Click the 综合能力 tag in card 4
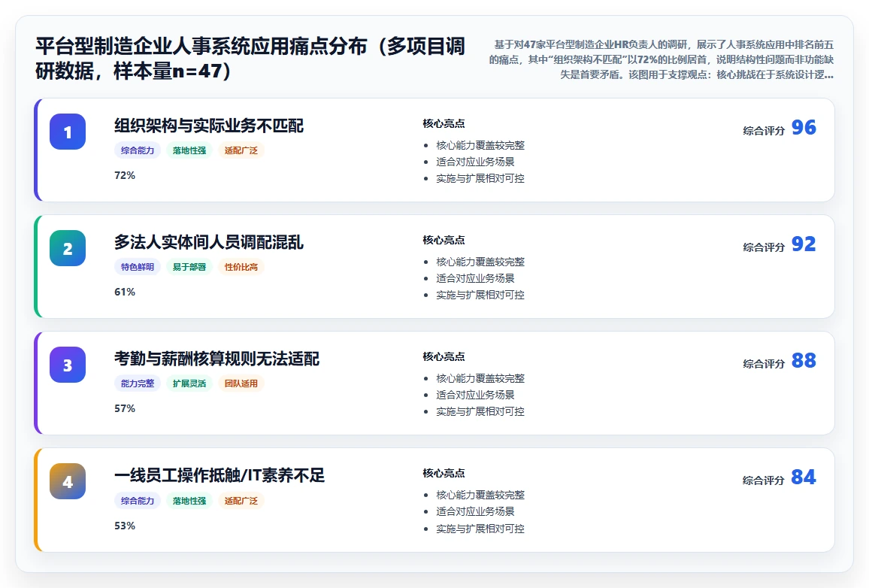 (x=138, y=501)
